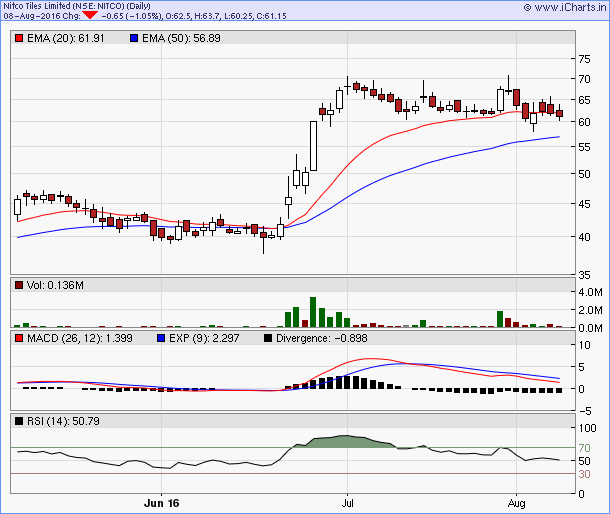The image size is (610, 514).
Task: Click the last candlestick on the chart
Action: [559, 113]
